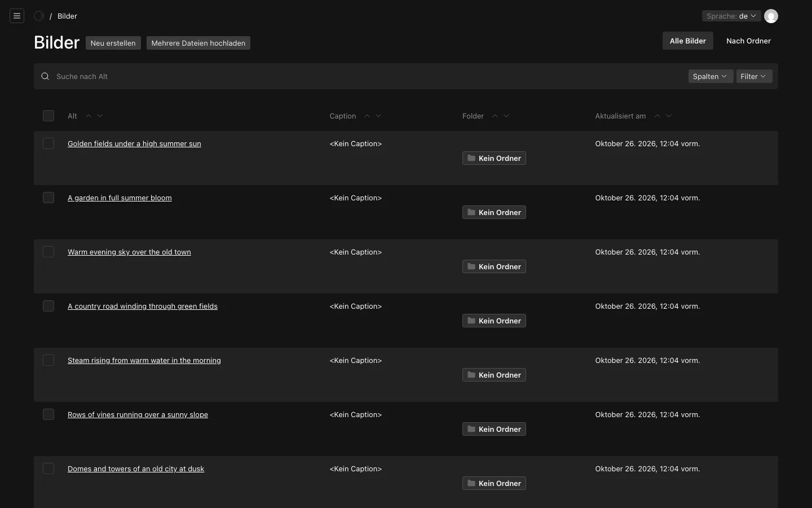Check the Rows of vines row
Viewport: 812px width, 508px height.
48,414
